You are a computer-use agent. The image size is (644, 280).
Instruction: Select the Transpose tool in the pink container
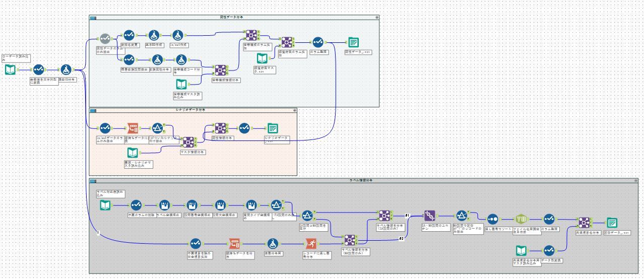[x=134, y=128]
